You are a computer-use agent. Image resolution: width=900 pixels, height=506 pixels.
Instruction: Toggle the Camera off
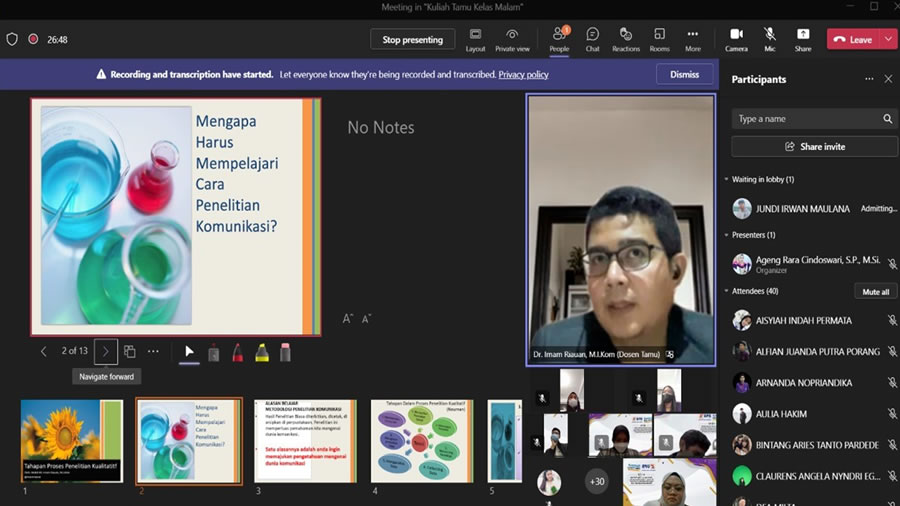coord(736,39)
